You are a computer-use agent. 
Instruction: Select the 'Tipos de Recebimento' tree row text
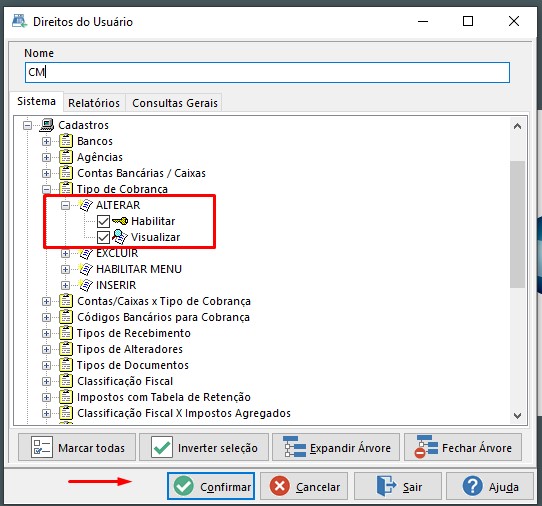pyautogui.click(x=134, y=333)
